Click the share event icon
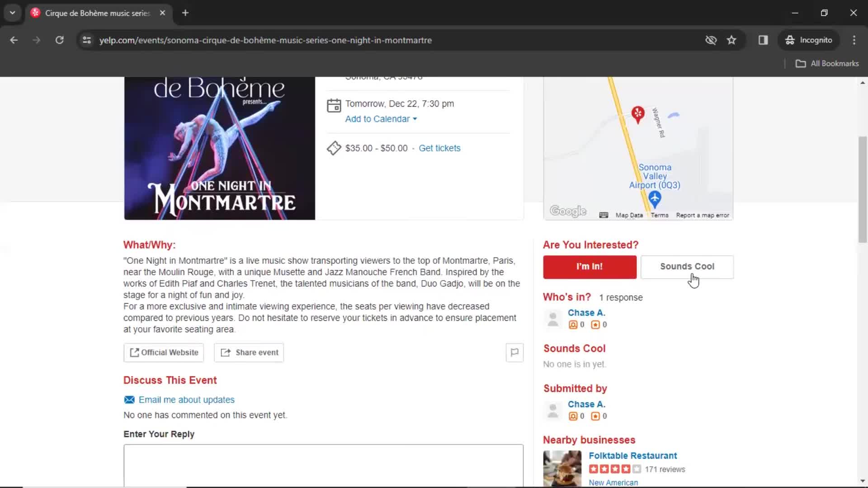This screenshot has width=868, height=488. click(x=225, y=352)
